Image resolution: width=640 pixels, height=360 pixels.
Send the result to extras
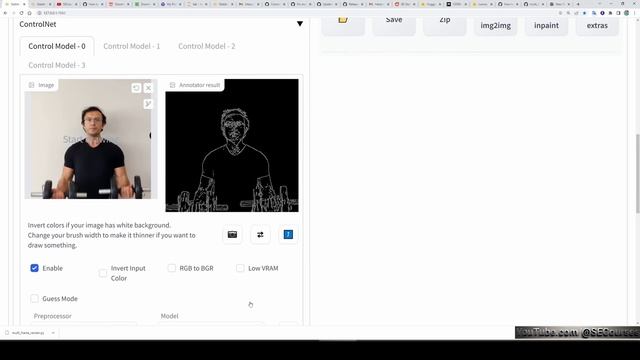[597, 25]
